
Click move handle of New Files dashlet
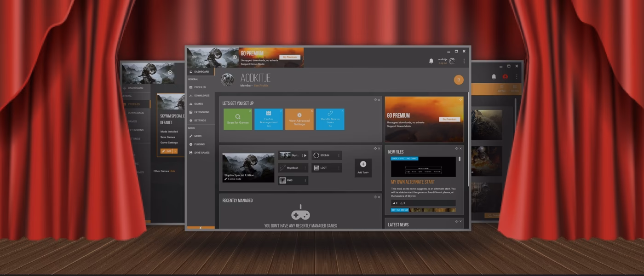point(457,149)
